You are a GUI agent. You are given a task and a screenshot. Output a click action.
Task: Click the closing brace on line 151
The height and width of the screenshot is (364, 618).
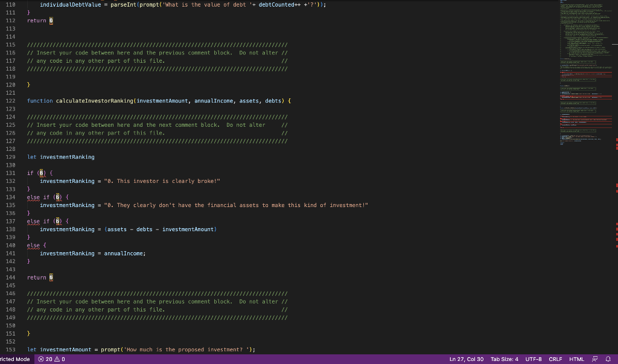[28, 334]
